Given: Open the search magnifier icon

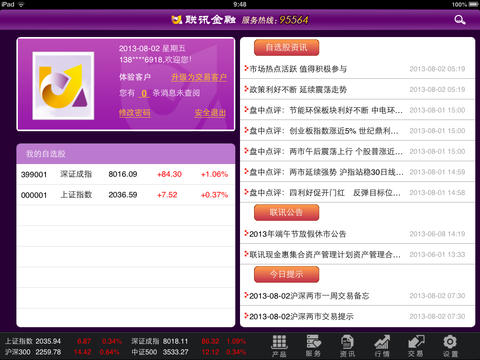Looking at the screenshot, I should [x=460, y=20].
